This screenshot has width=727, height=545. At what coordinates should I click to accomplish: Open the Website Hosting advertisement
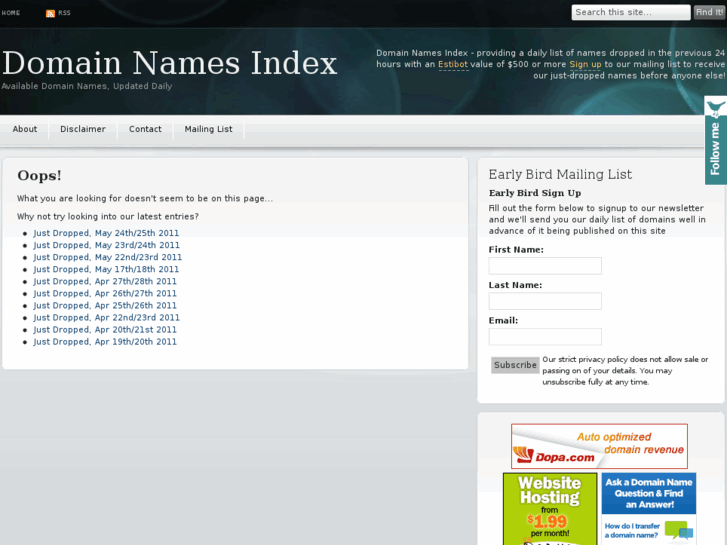point(549,508)
